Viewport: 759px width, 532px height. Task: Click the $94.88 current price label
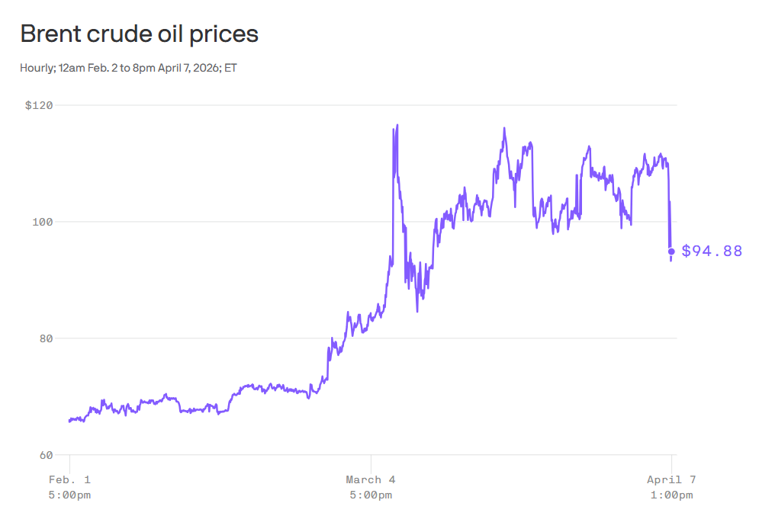(711, 252)
